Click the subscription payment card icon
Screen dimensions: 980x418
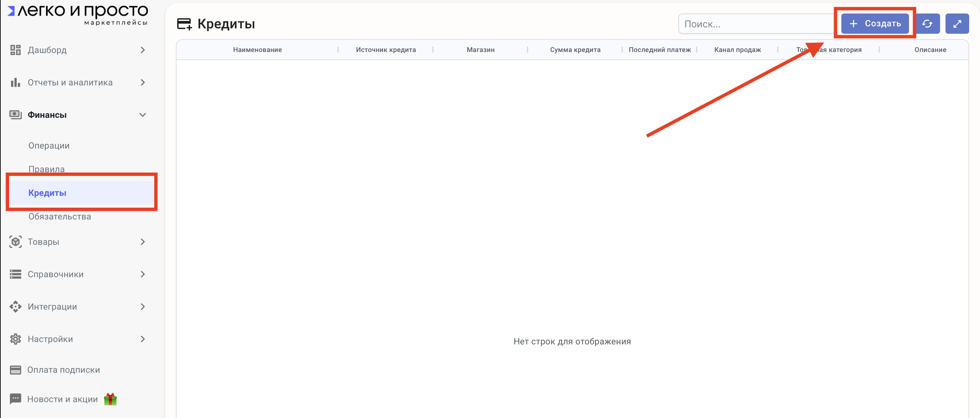(15, 370)
